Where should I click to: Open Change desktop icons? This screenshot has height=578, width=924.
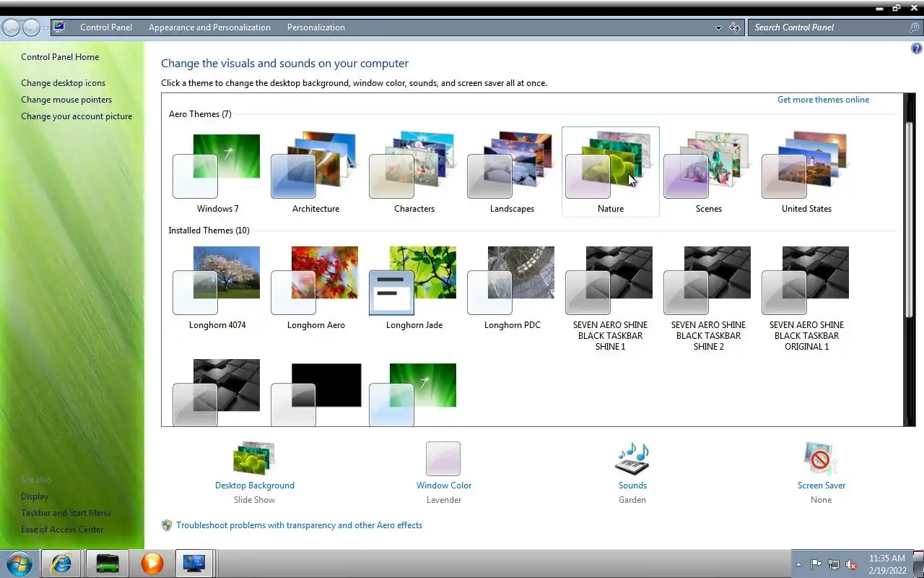pos(63,83)
